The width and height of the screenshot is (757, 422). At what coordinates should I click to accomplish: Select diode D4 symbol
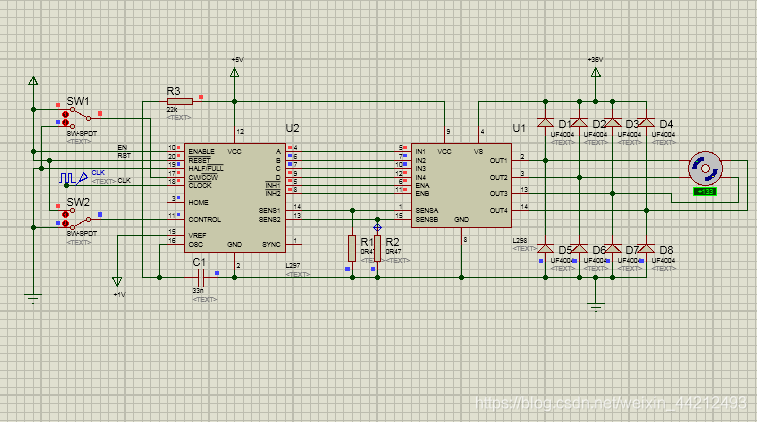point(646,122)
